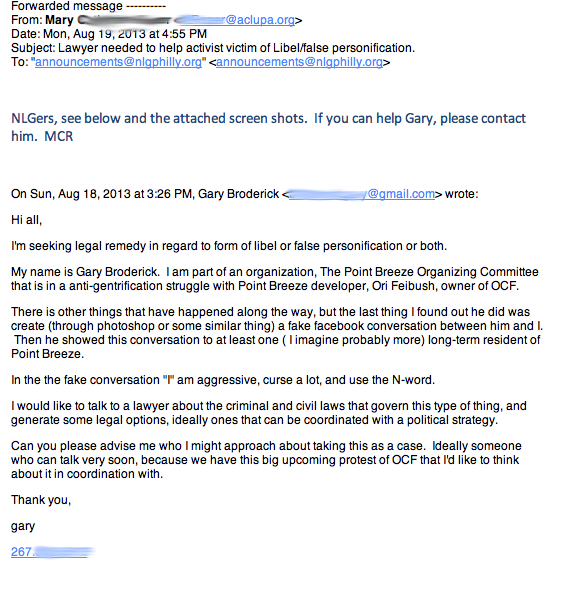The width and height of the screenshot is (563, 590).
Task: Click the 'Hi all,' greeting line
Action: coord(26,220)
